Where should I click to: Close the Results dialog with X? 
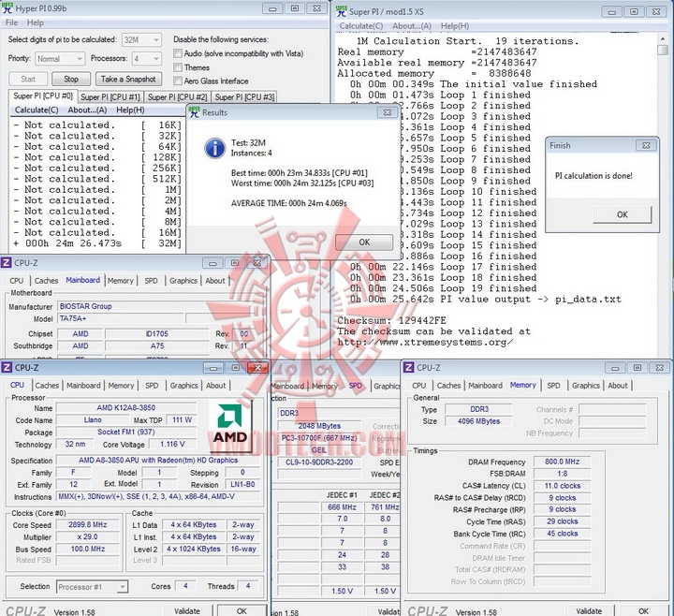[x=387, y=112]
